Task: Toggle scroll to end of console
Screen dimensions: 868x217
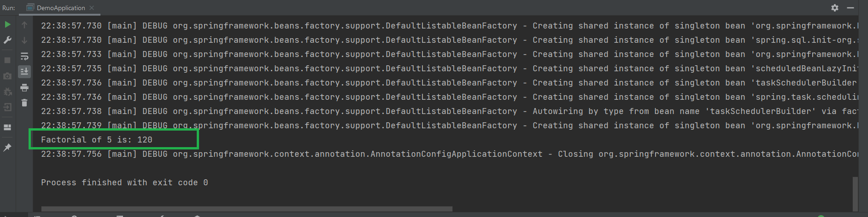Action: 24,72
